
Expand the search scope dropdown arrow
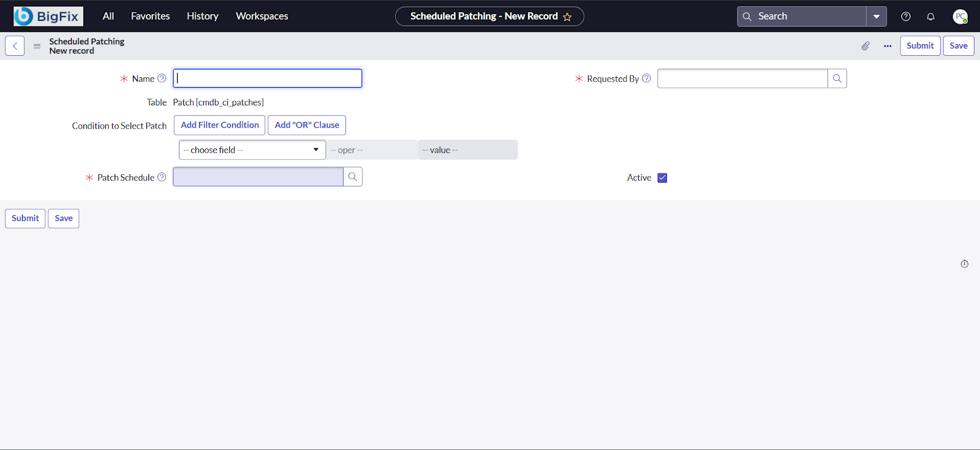pyautogui.click(x=876, y=17)
